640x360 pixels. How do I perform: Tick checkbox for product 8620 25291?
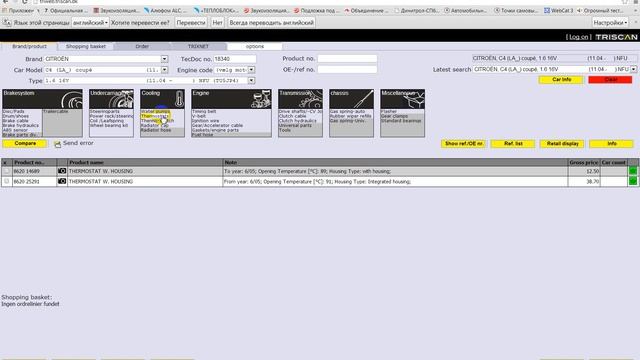pos(7,181)
